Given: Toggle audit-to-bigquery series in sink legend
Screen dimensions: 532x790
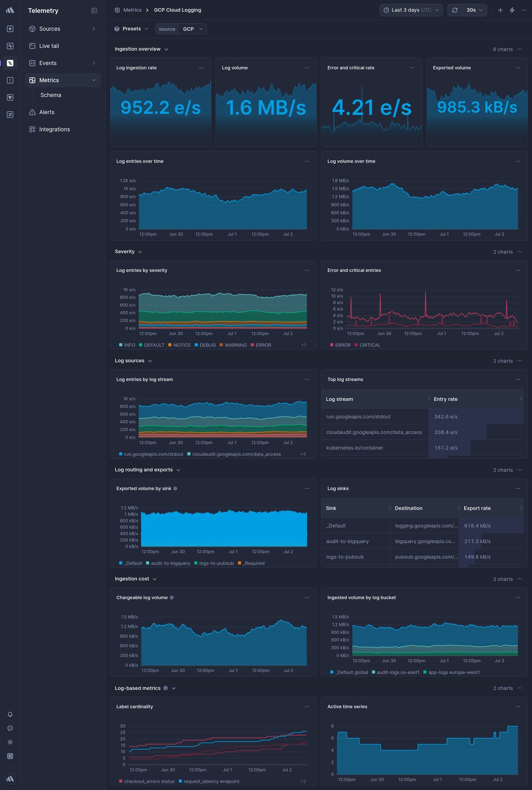Looking at the screenshot, I should (168, 563).
